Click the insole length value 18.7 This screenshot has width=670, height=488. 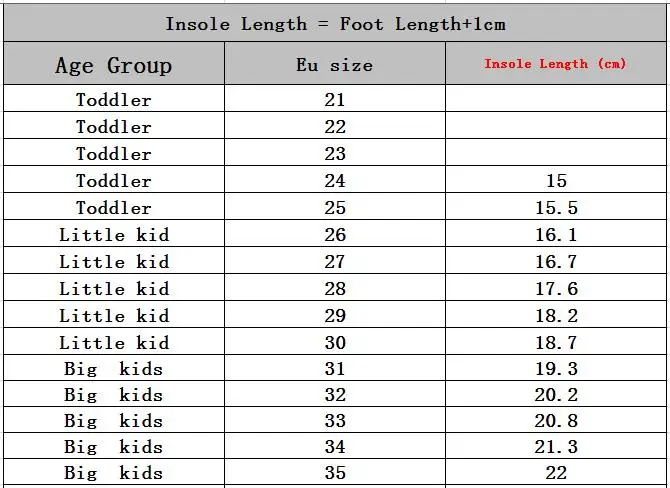click(x=556, y=343)
